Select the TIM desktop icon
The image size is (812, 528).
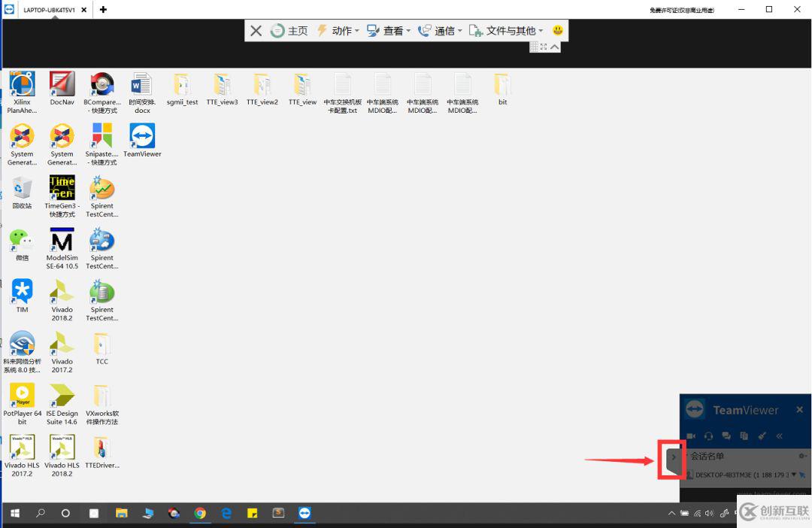coord(22,296)
